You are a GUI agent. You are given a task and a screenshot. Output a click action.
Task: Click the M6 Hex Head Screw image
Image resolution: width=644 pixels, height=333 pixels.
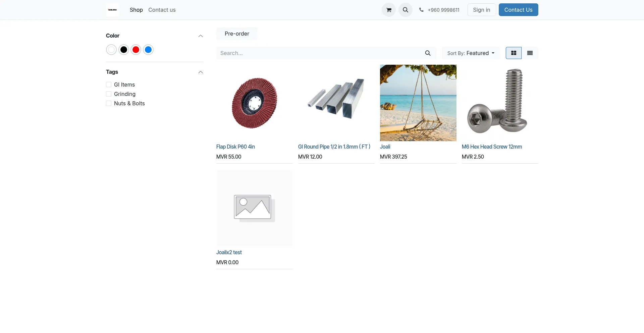500,103
